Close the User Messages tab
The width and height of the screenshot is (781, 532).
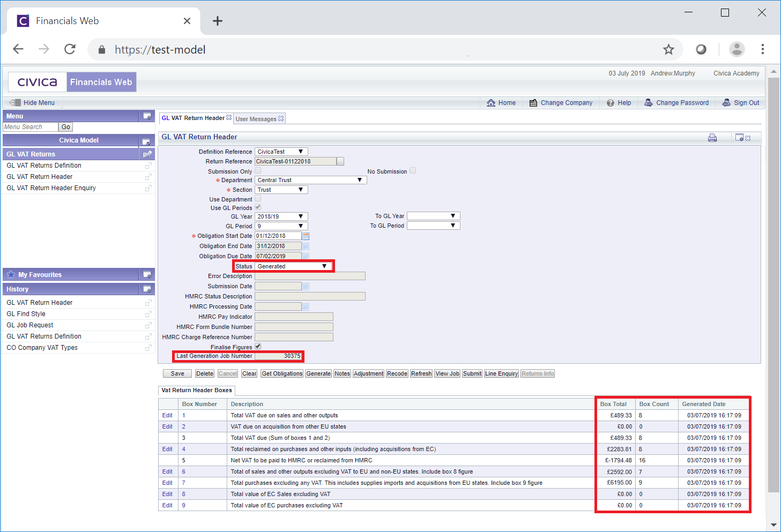pos(281,118)
